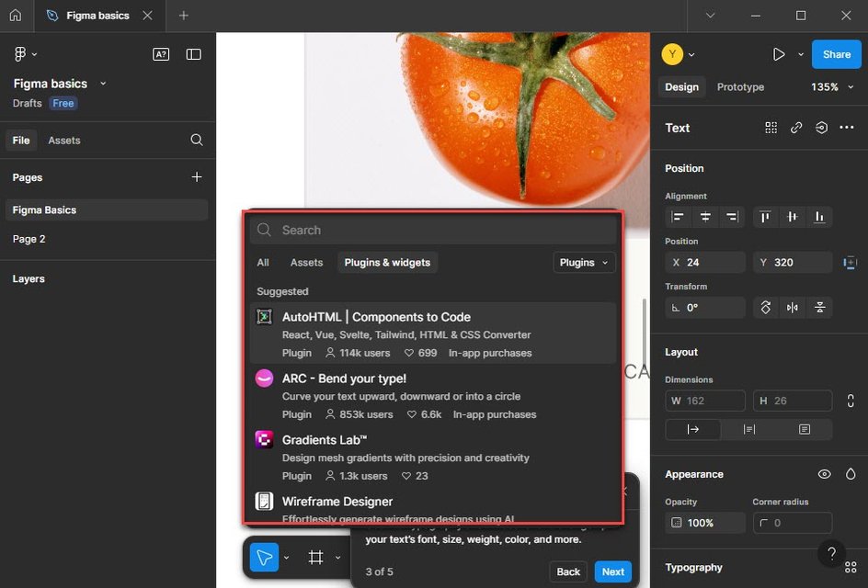Flip vertical icon in Transform
This screenshot has height=588, width=868.
coord(820,308)
